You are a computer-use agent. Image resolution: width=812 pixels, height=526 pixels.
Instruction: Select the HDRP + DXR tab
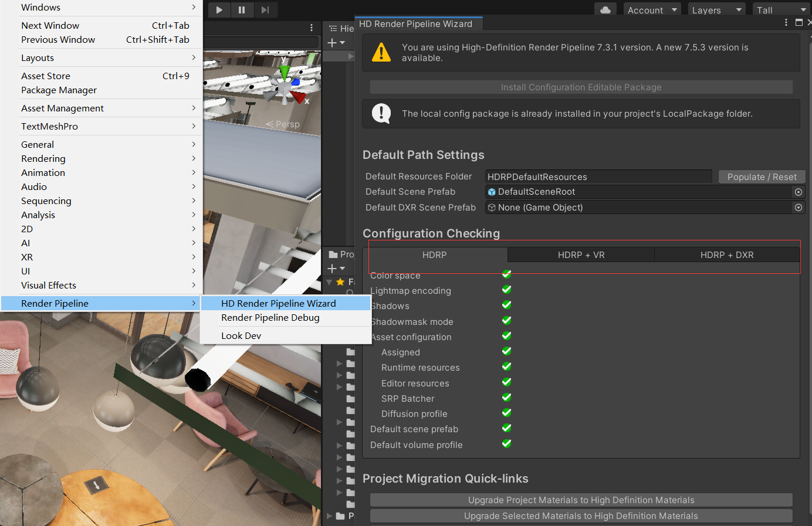click(x=727, y=255)
